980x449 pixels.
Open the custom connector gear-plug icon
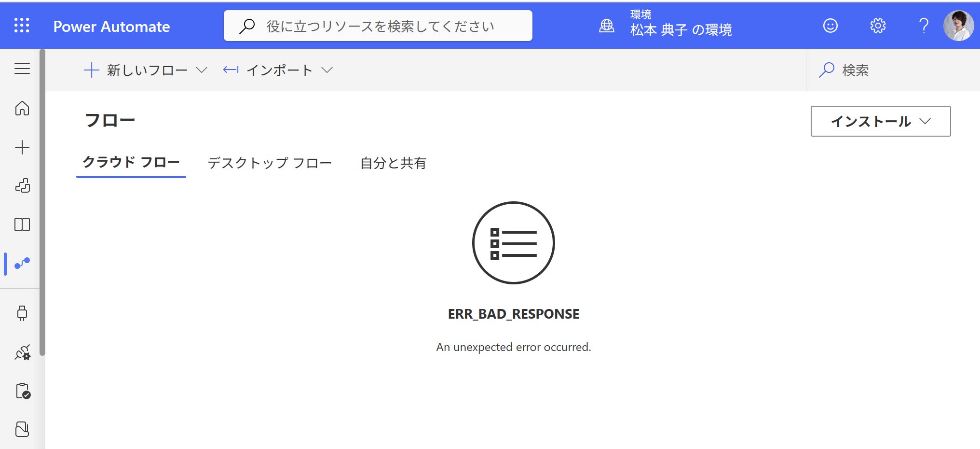coord(22,352)
